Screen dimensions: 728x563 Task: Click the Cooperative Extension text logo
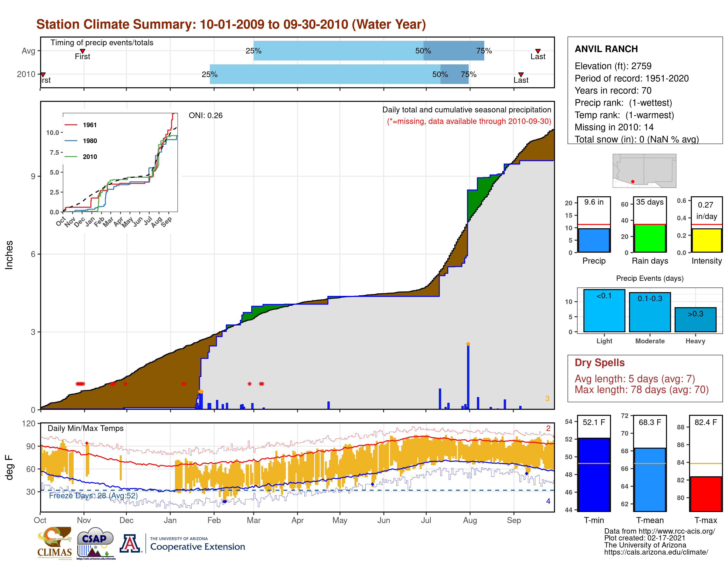(197, 544)
